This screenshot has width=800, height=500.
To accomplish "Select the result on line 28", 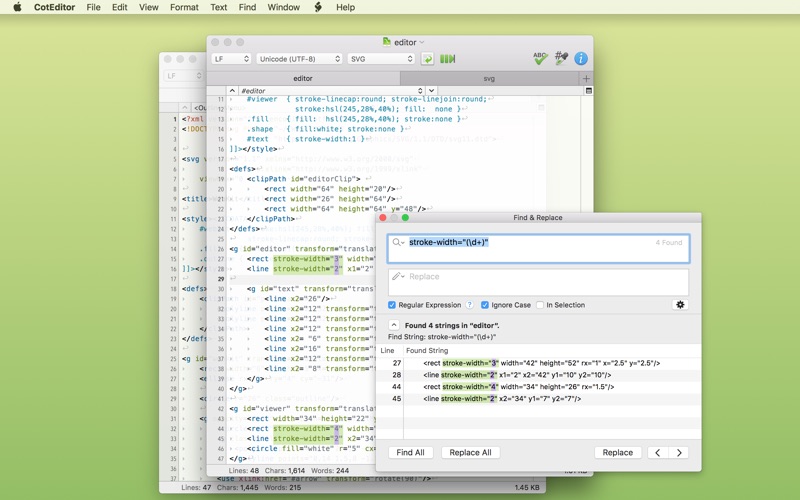I will coord(538,375).
